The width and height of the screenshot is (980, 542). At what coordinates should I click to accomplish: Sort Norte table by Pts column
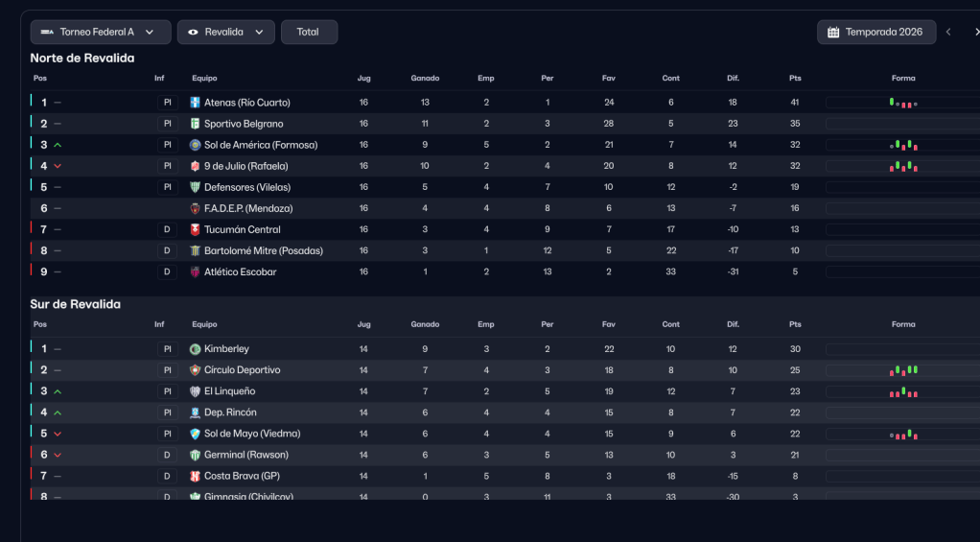(x=795, y=78)
